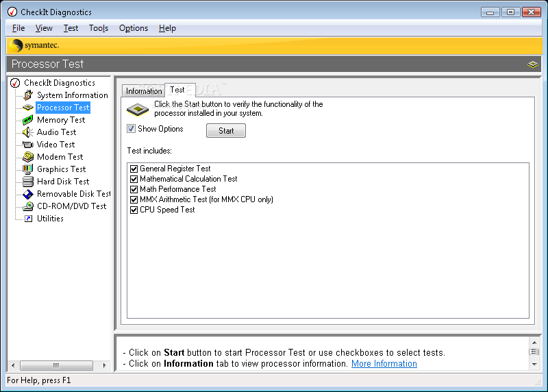Open the View menu

click(44, 28)
